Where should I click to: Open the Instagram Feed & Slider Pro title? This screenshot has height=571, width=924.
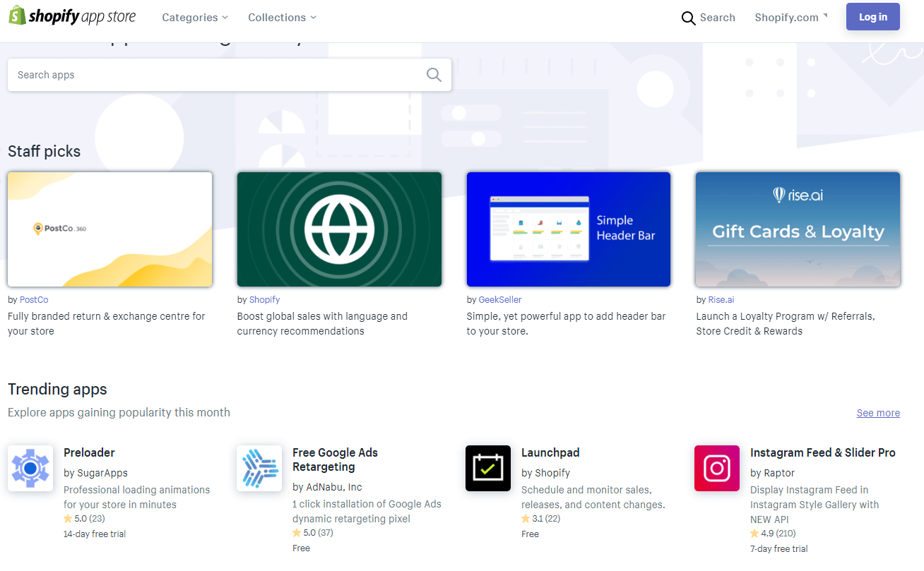[x=823, y=452]
